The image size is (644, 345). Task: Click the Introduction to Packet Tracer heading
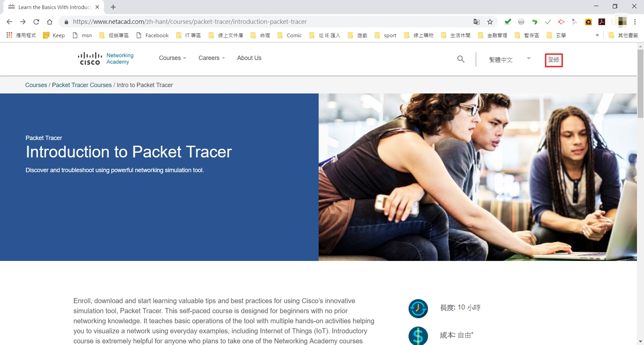coord(129,152)
